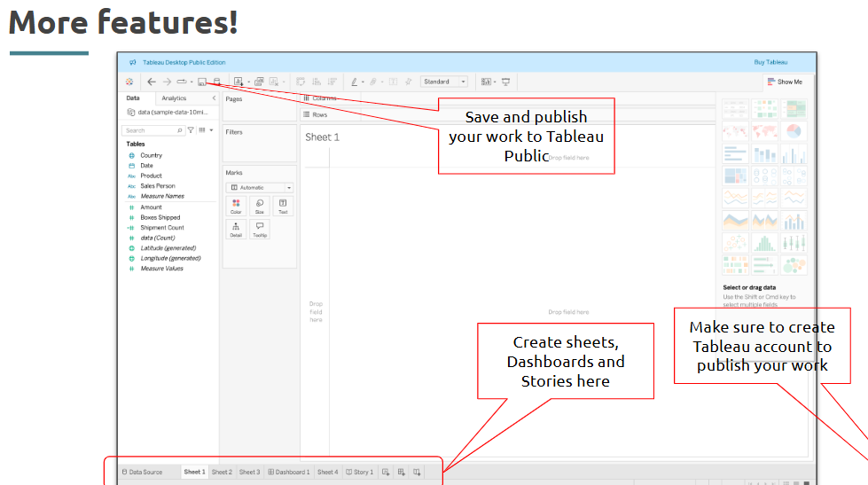Select the Product field
The image size is (868, 485).
click(x=151, y=176)
